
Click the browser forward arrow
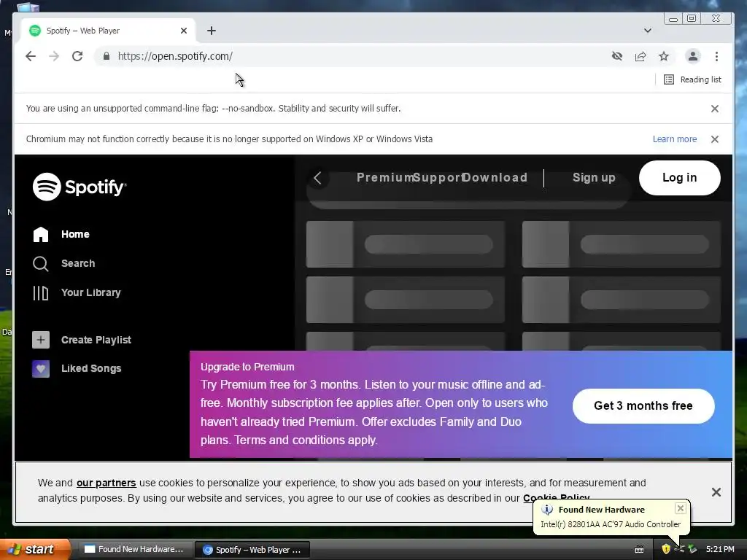click(54, 56)
